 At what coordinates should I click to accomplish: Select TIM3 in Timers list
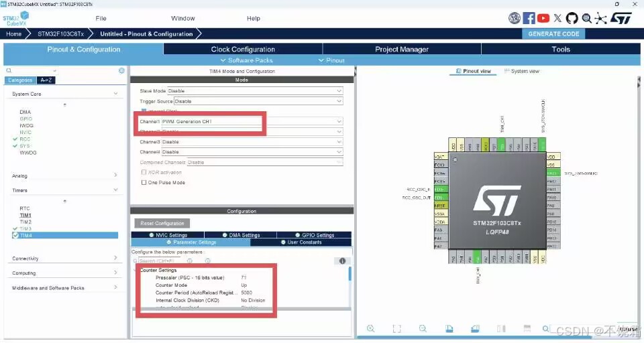(x=25, y=229)
